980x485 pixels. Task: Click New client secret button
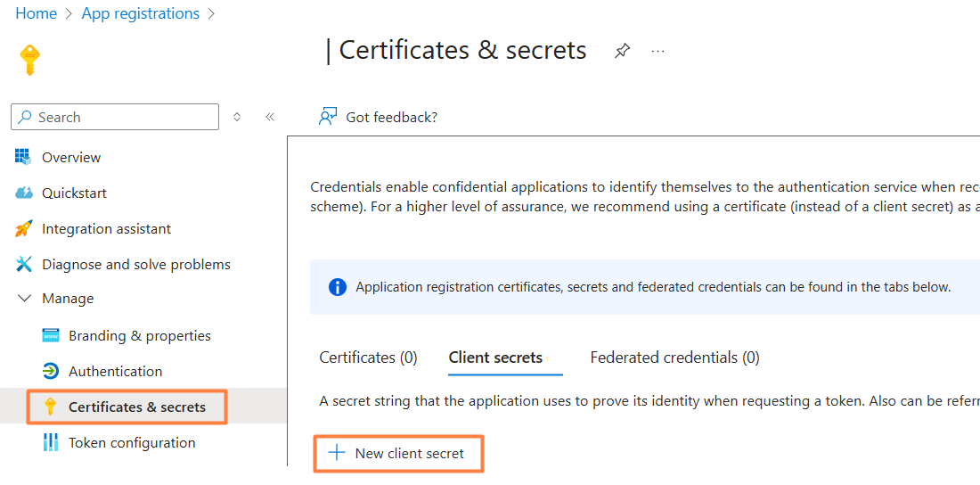coord(398,453)
